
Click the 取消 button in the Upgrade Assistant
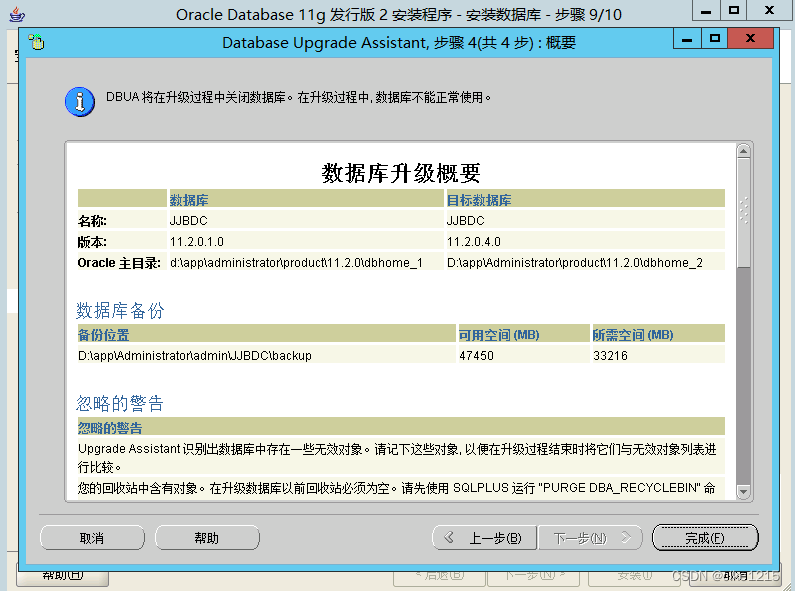coord(92,537)
